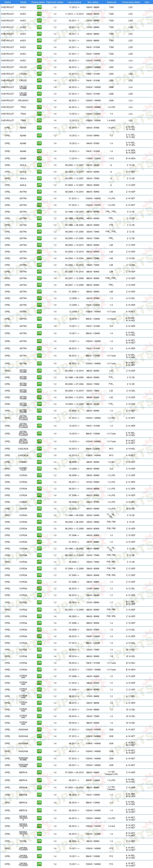Click fuel icon in Trax 04.2013 LPG row
Screen dimensions: 153x868
point(39,107)
